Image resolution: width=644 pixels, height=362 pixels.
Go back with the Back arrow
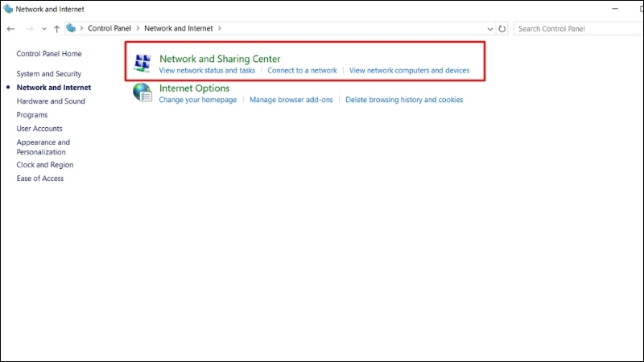pyautogui.click(x=10, y=29)
